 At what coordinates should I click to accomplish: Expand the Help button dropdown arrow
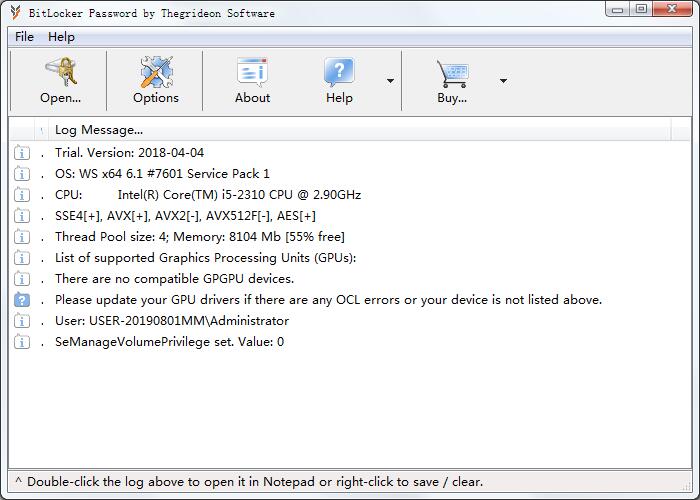390,81
